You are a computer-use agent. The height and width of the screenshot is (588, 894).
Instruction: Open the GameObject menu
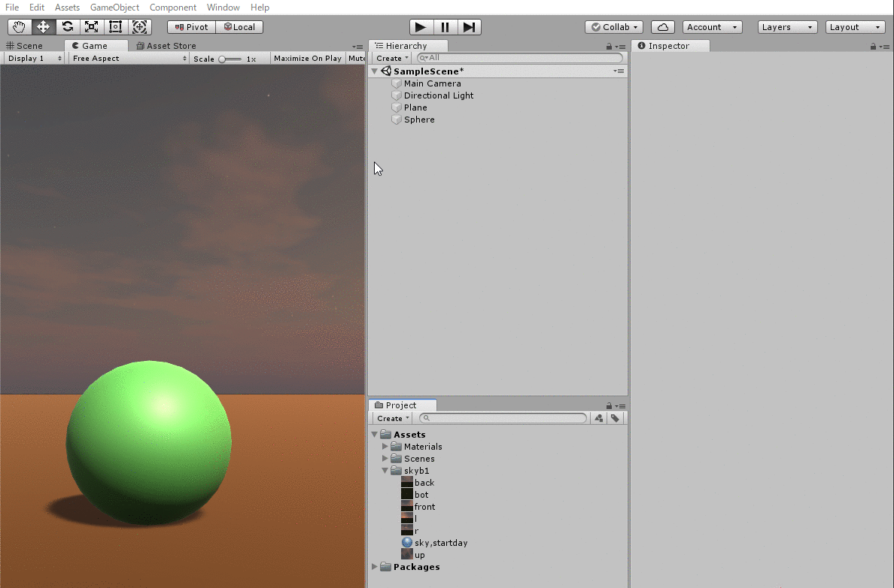tap(114, 8)
